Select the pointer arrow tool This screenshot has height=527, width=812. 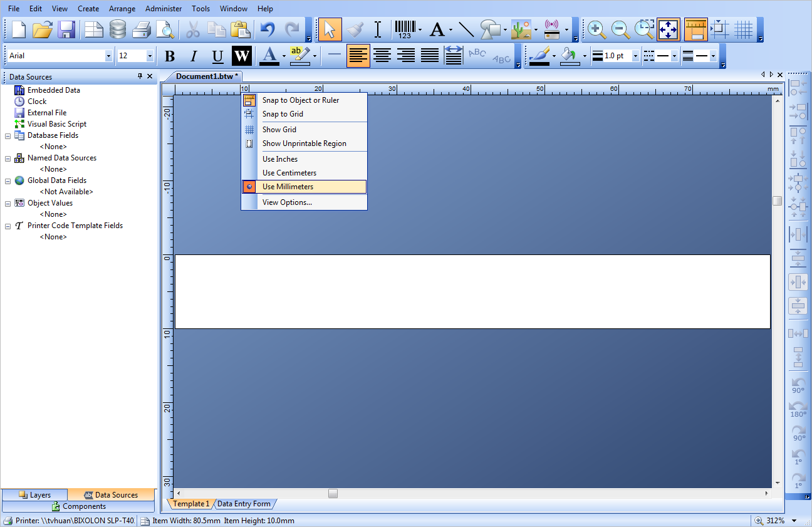click(x=330, y=29)
